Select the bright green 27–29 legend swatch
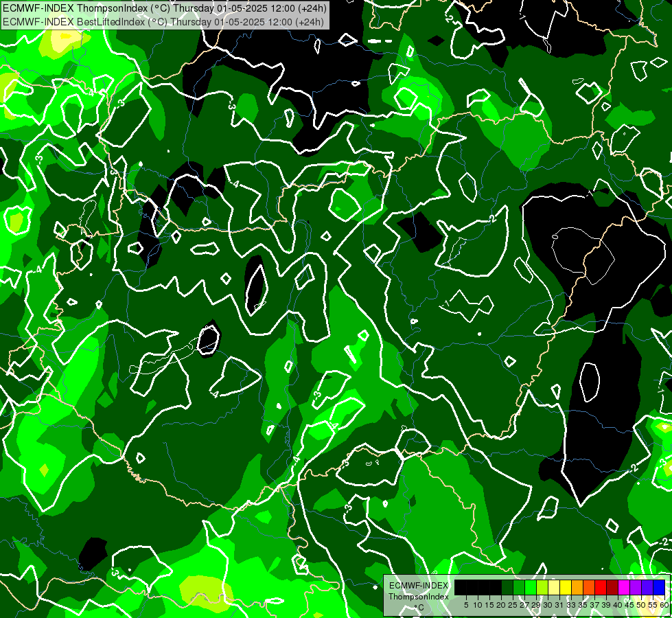The width and height of the screenshot is (672, 618). click(x=531, y=587)
